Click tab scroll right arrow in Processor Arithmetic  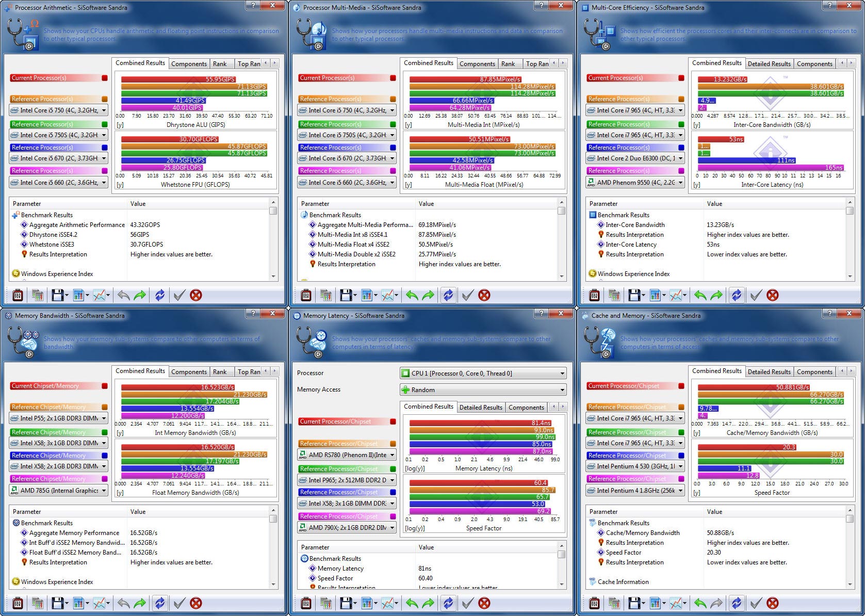pos(275,63)
